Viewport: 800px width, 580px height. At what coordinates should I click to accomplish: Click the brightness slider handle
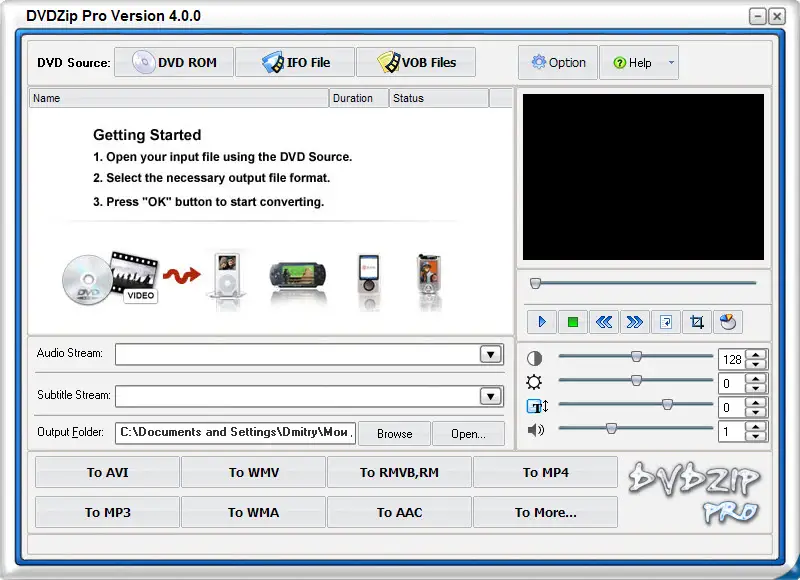636,380
